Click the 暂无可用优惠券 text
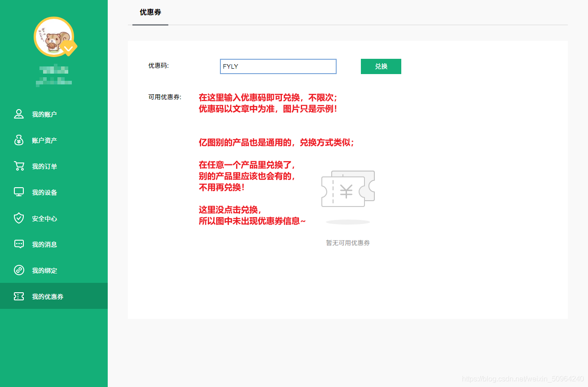This screenshot has height=387, width=588. click(x=348, y=243)
